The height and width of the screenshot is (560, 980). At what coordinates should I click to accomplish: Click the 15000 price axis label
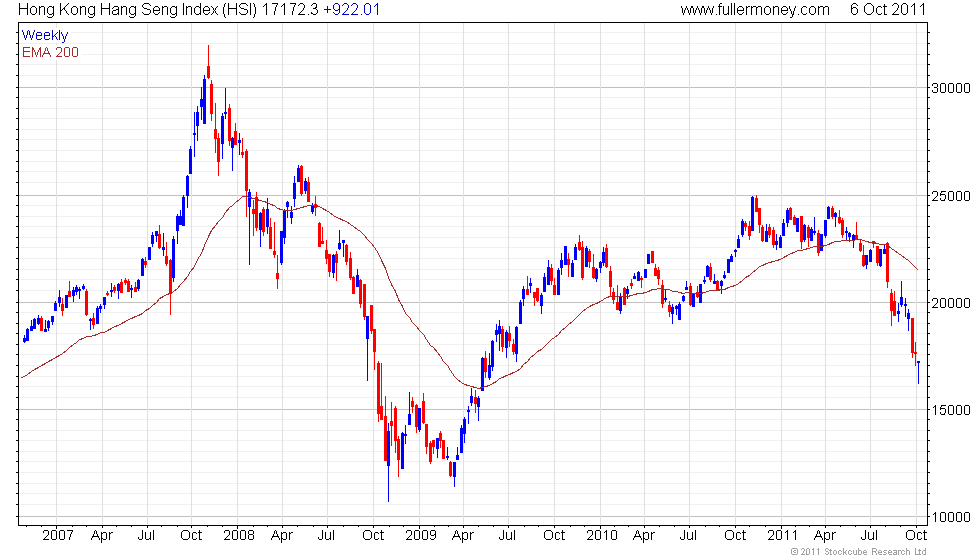[951, 411]
